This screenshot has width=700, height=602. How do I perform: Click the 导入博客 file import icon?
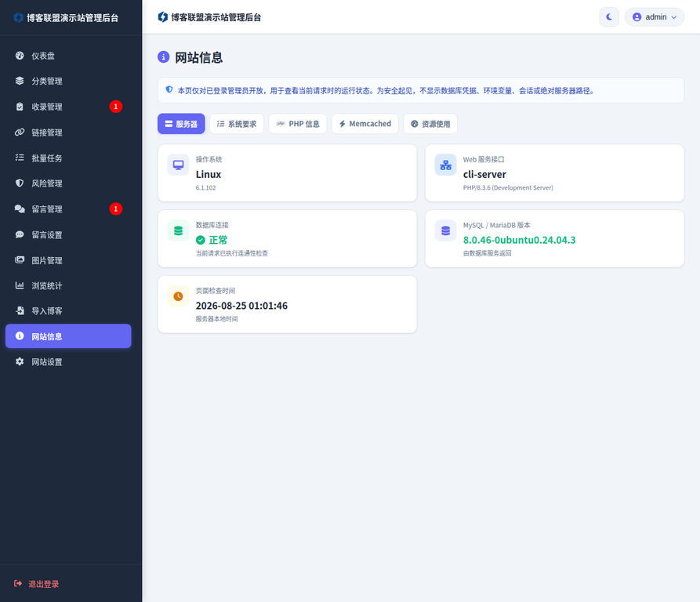19,310
